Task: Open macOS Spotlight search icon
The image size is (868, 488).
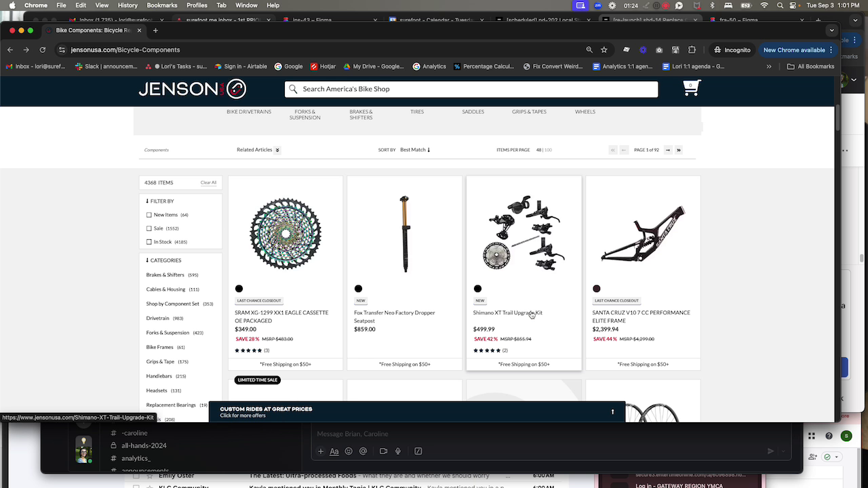Action: (780, 5)
